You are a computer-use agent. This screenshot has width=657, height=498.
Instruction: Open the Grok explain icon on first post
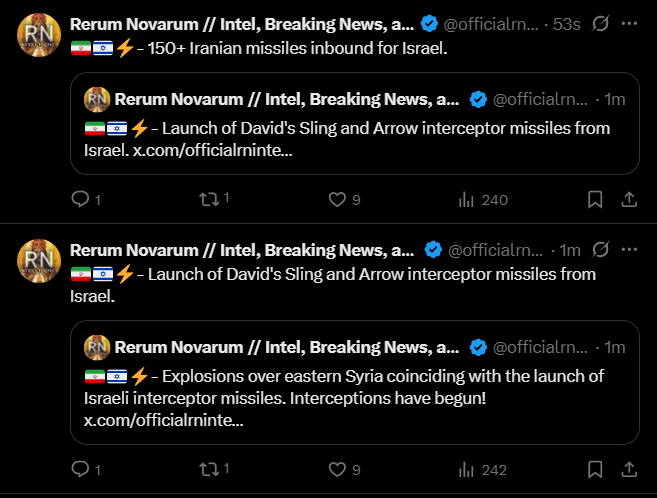pyautogui.click(x=600, y=24)
